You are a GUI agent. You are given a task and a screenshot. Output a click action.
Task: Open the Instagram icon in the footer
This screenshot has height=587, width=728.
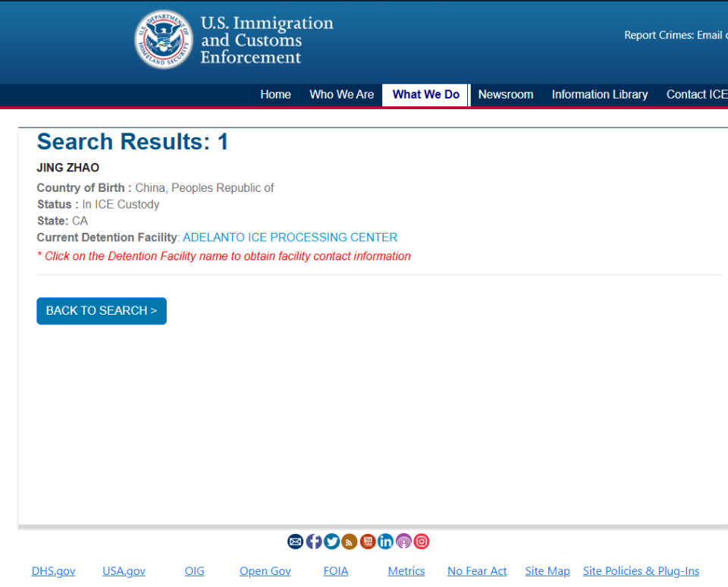pyautogui.click(x=422, y=541)
